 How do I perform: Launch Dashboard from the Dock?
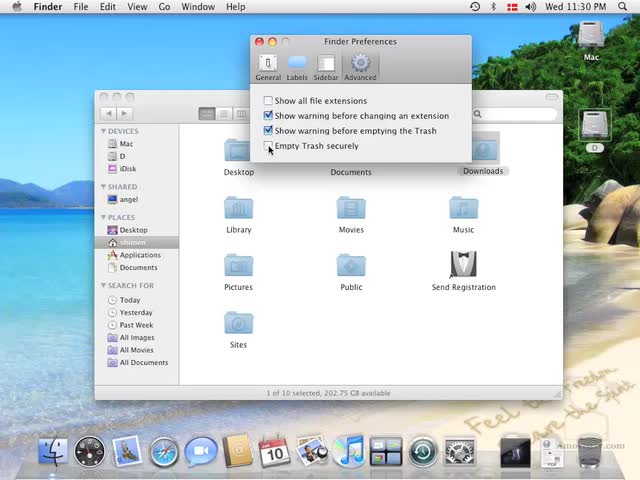(89, 451)
